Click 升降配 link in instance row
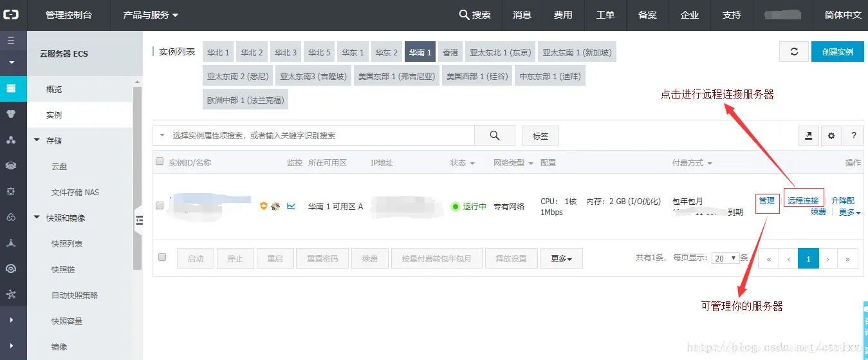This screenshot has height=360, width=868. click(843, 201)
